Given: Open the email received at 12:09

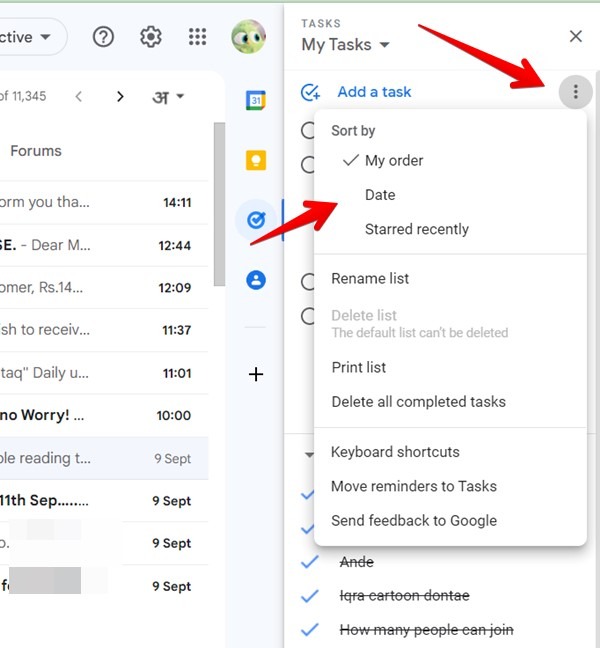Looking at the screenshot, I should (x=104, y=288).
